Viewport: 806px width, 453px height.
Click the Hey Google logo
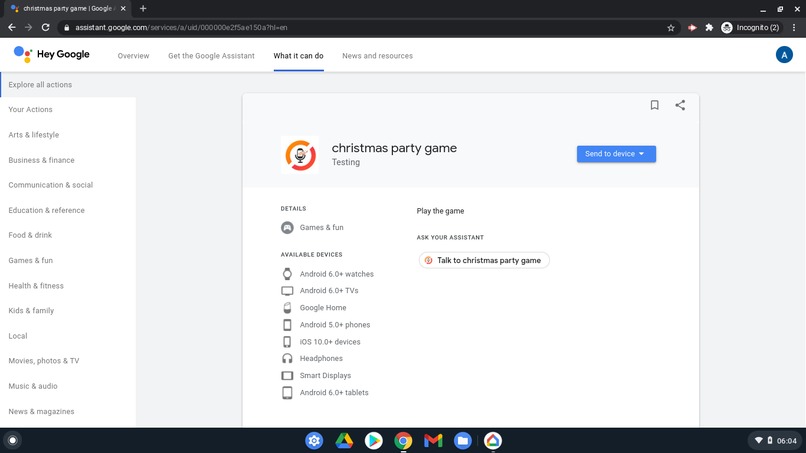[x=51, y=54]
